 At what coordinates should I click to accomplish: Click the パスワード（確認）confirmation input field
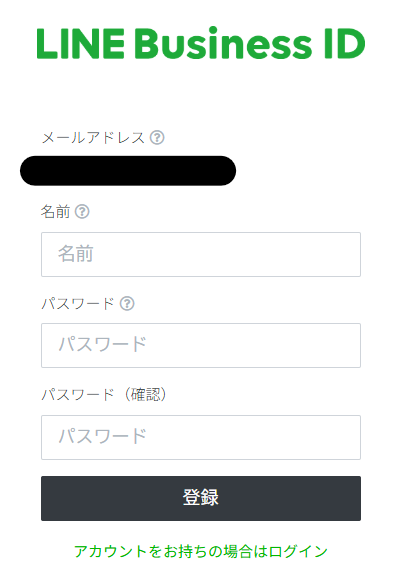click(x=201, y=437)
